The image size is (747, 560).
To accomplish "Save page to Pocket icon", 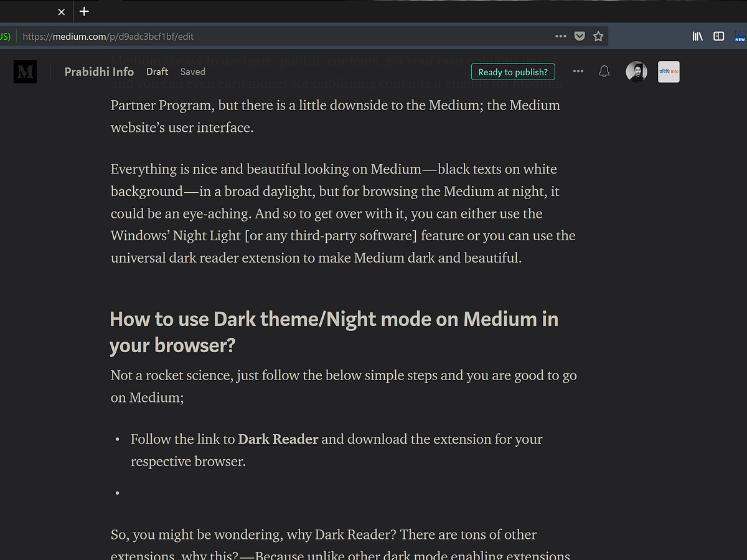I will pos(580,37).
